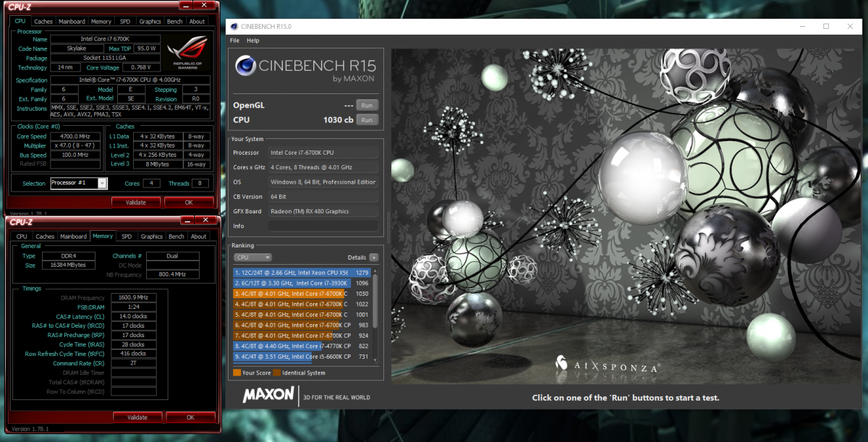The height and width of the screenshot is (442, 868).
Task: Click the MAXON logo at the bottom of Cinebench
Action: [x=268, y=395]
